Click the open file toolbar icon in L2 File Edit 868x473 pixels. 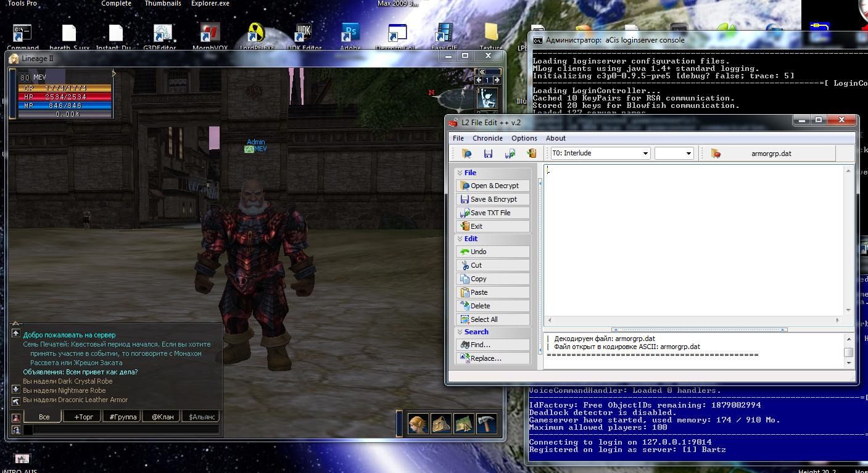tap(467, 153)
